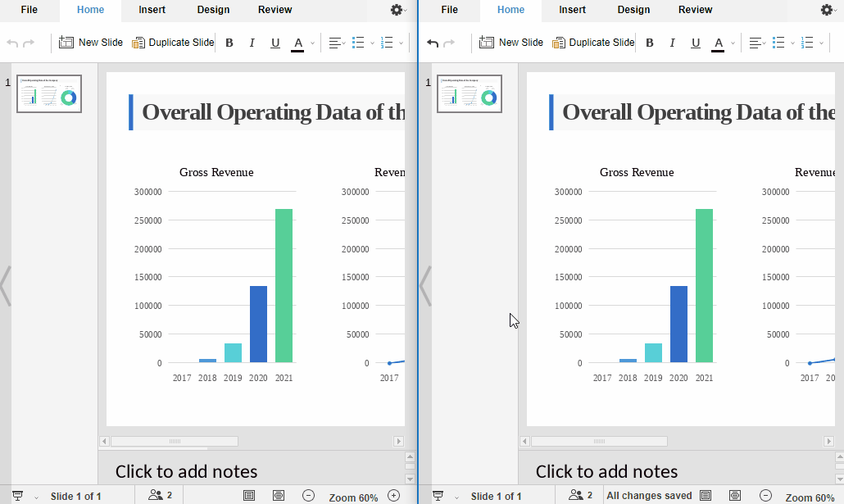Expand the font color dropdown arrow in the left pane
Viewport: 844px width, 504px height.
(x=312, y=43)
